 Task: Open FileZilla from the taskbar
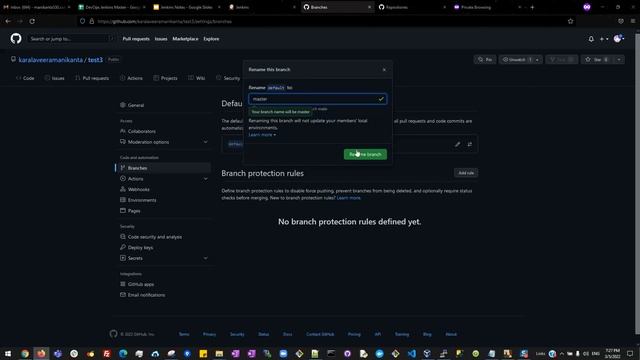tap(107, 353)
